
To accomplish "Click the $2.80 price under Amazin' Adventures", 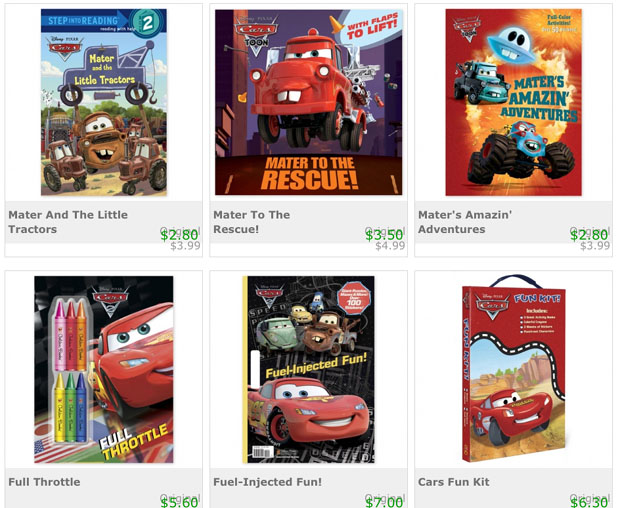I will click(x=589, y=235).
